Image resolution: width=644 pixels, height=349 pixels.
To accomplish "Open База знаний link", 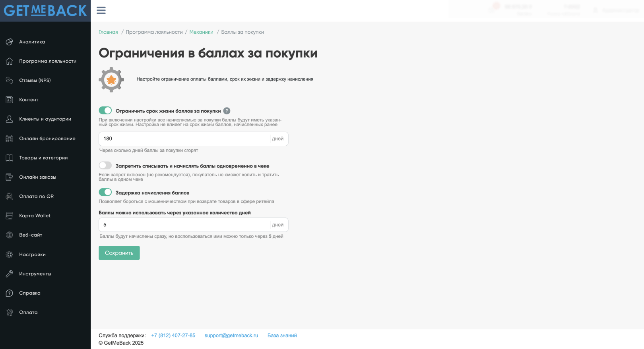I will pyautogui.click(x=282, y=336).
